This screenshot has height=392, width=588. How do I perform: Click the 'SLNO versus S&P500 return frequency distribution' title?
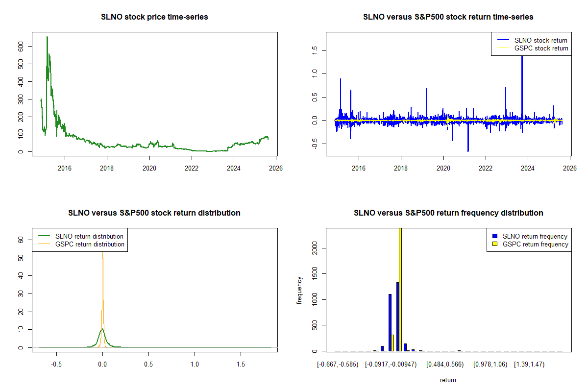pyautogui.click(x=448, y=213)
